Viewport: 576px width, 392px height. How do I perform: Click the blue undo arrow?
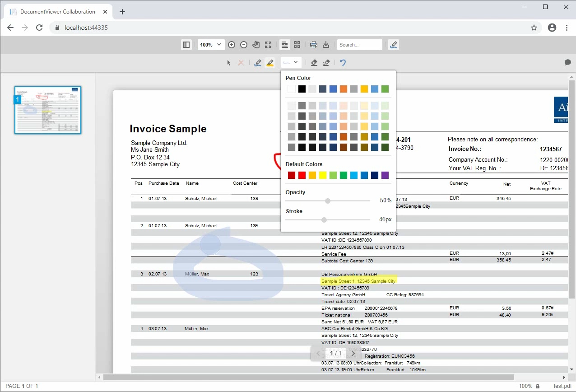coord(343,63)
